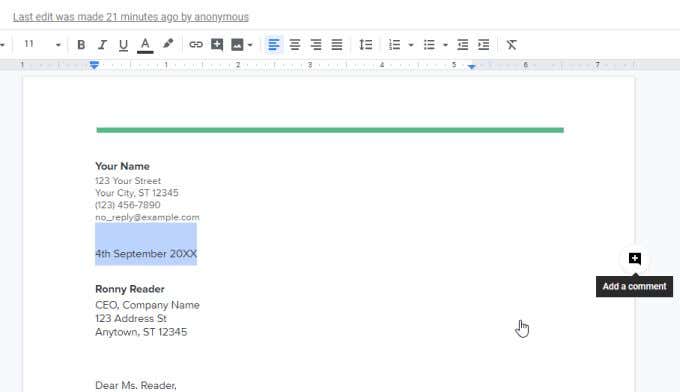Toggle bold formatting

coord(81,45)
